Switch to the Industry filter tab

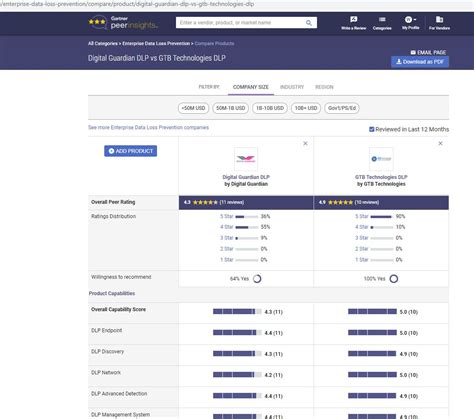(x=292, y=87)
